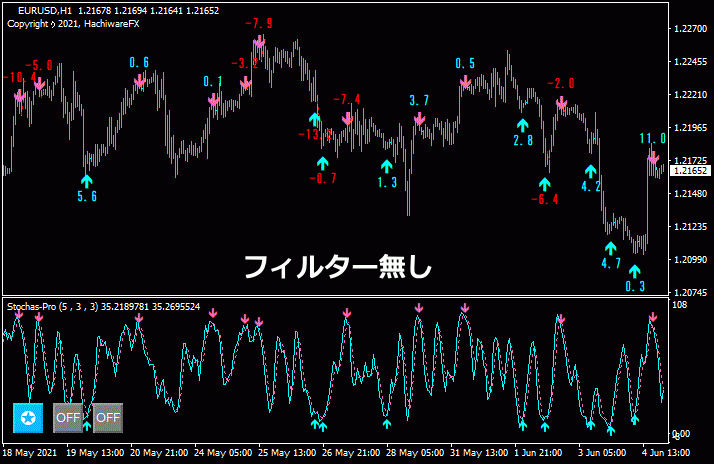This screenshot has height=464, width=714.
Task: Click the blue star button
Action: (x=28, y=417)
